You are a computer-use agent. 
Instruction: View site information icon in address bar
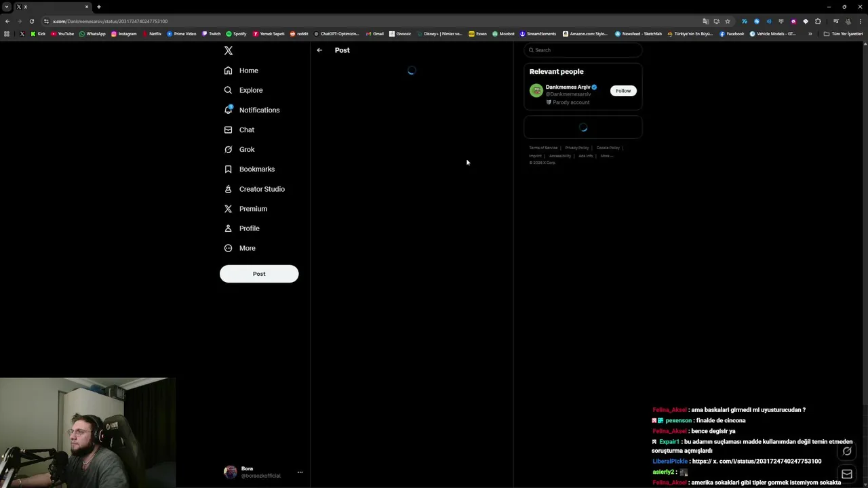click(x=46, y=21)
